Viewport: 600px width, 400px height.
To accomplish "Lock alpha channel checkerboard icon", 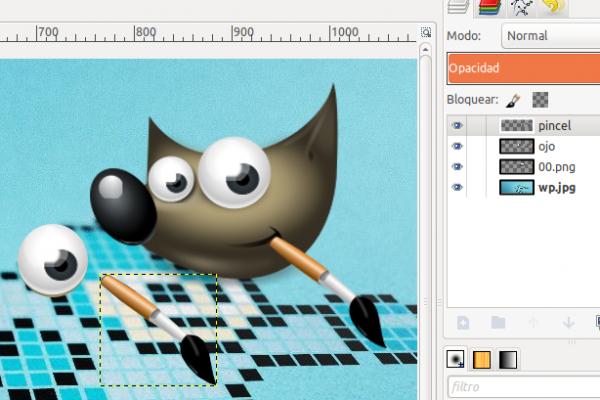I will tap(540, 100).
